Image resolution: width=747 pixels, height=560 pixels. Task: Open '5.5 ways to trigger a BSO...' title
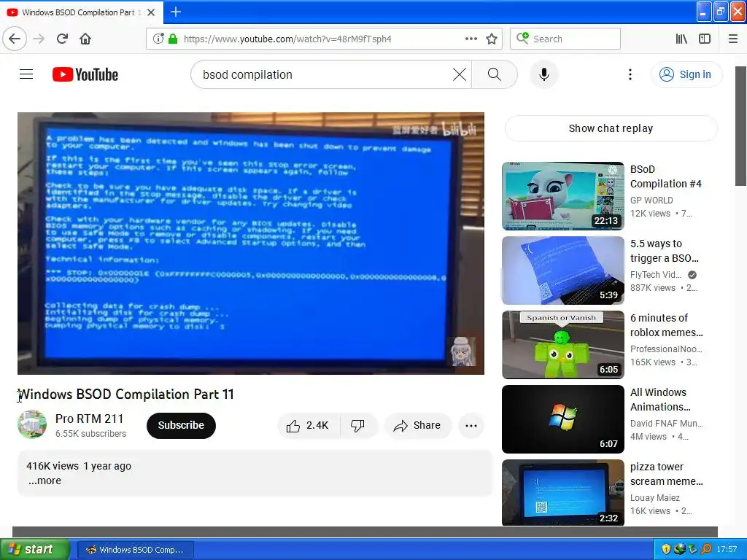click(664, 251)
